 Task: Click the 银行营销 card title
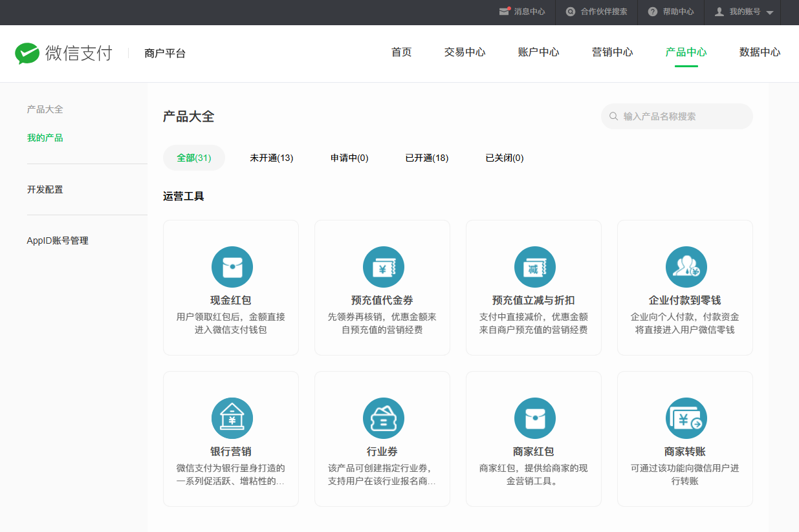point(231,452)
